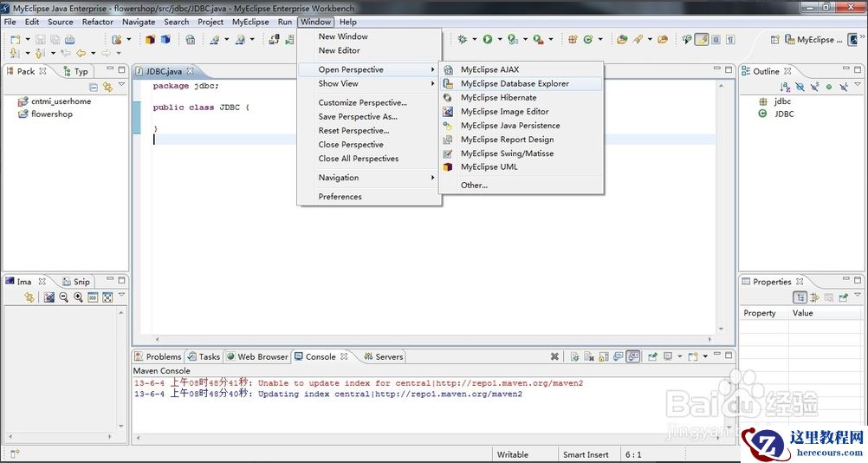Image resolution: width=868 pixels, height=463 pixels.
Task: Select the flowershop project in tree
Action: pos(51,114)
